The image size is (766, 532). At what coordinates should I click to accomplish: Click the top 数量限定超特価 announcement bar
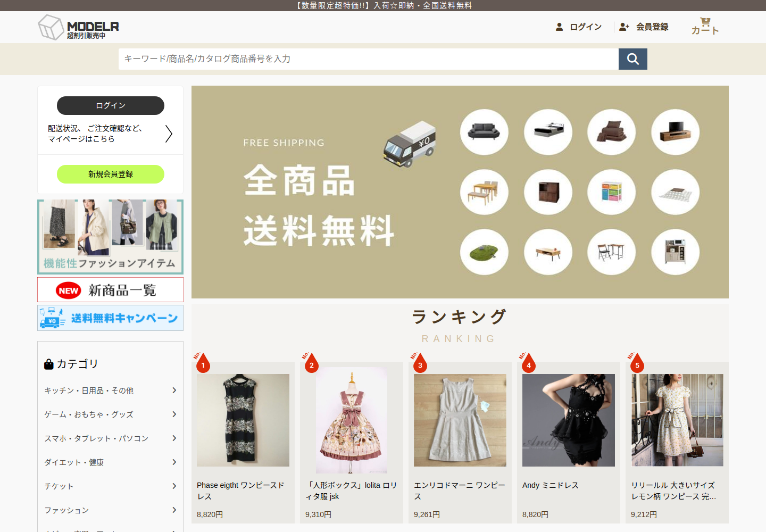pos(383,5)
